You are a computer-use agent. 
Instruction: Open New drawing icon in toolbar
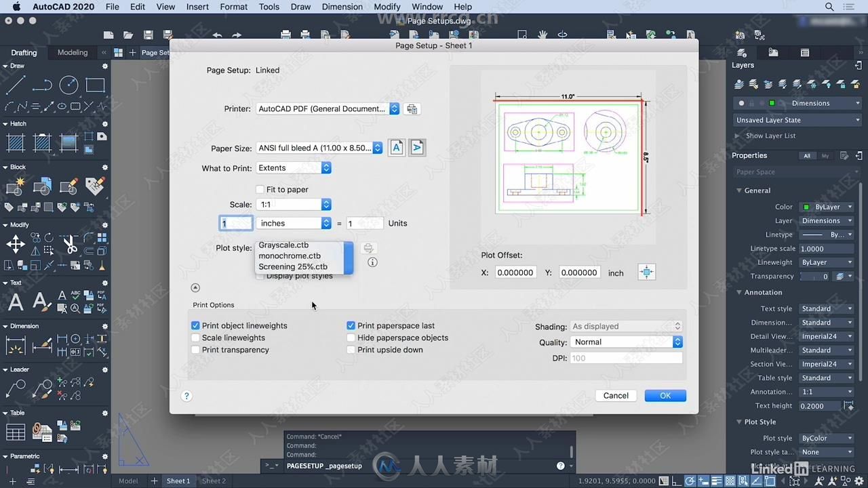[108, 35]
